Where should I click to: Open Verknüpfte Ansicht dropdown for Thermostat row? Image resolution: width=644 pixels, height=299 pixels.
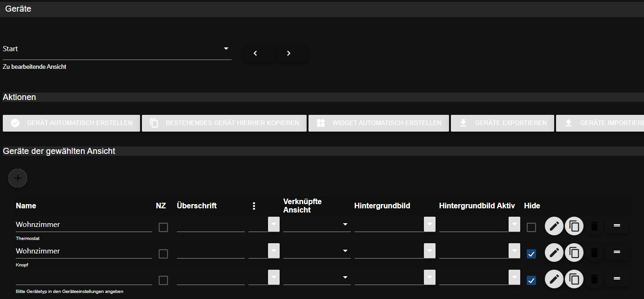(x=316, y=224)
